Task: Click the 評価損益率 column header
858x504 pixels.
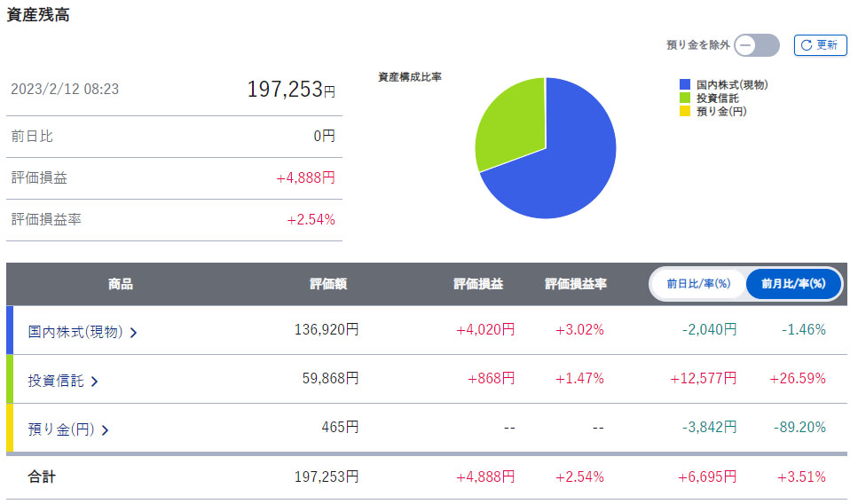Action: [x=575, y=284]
